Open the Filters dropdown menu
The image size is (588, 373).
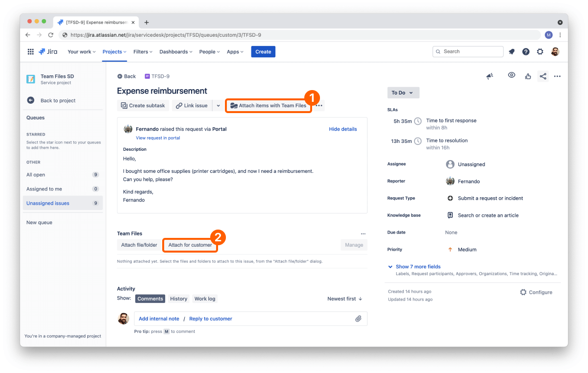[143, 52]
